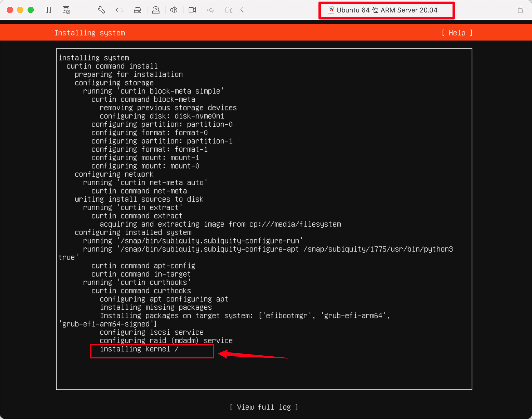Viewport: 532px width, 419px height.
Task: Click 'acquiring and extracting image' line
Action: pos(220,224)
